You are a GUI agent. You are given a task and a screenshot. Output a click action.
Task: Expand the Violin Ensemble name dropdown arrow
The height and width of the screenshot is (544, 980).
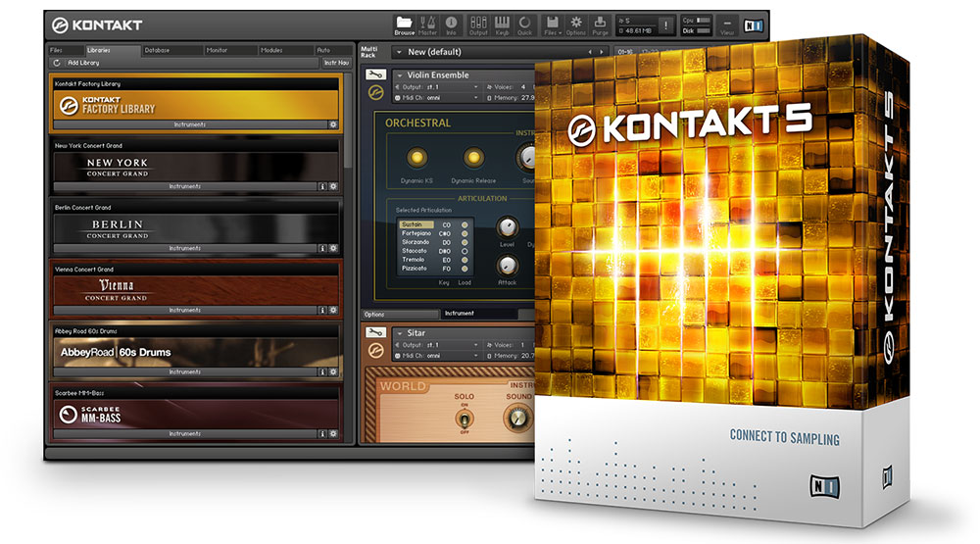(400, 75)
